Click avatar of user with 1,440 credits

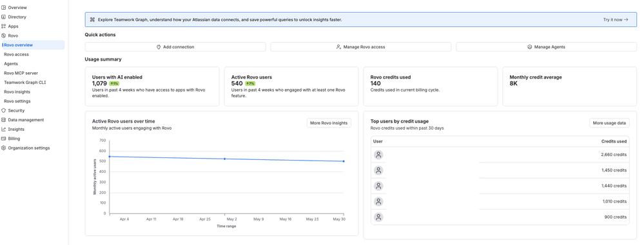point(378,186)
